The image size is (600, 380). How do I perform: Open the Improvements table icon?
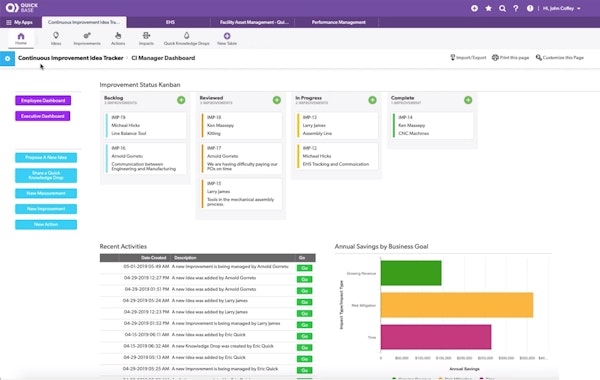(x=87, y=38)
